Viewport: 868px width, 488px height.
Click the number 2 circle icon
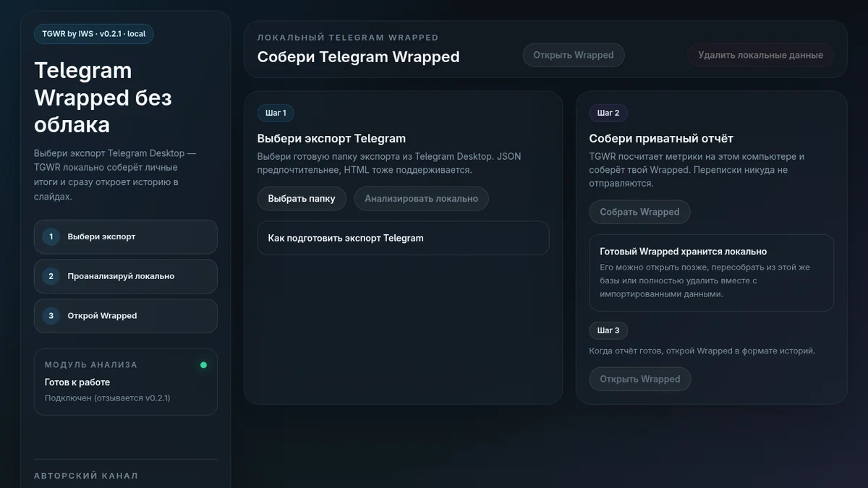(x=51, y=276)
